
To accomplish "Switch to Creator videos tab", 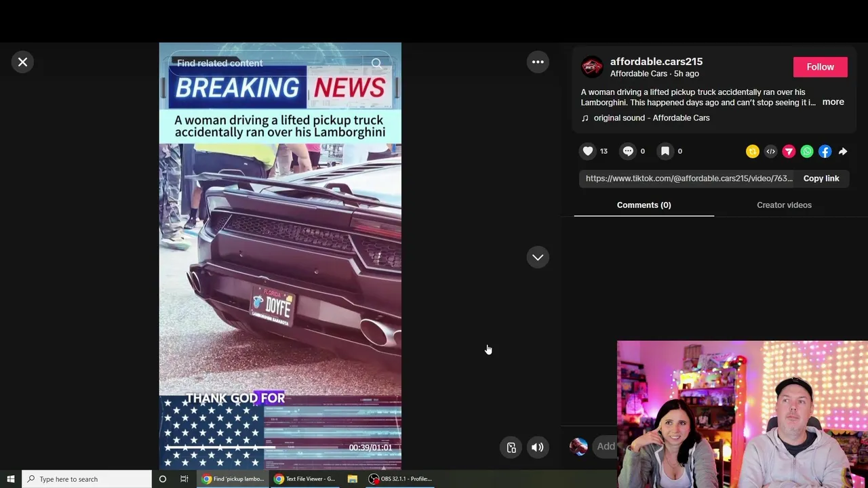I will coord(784,205).
